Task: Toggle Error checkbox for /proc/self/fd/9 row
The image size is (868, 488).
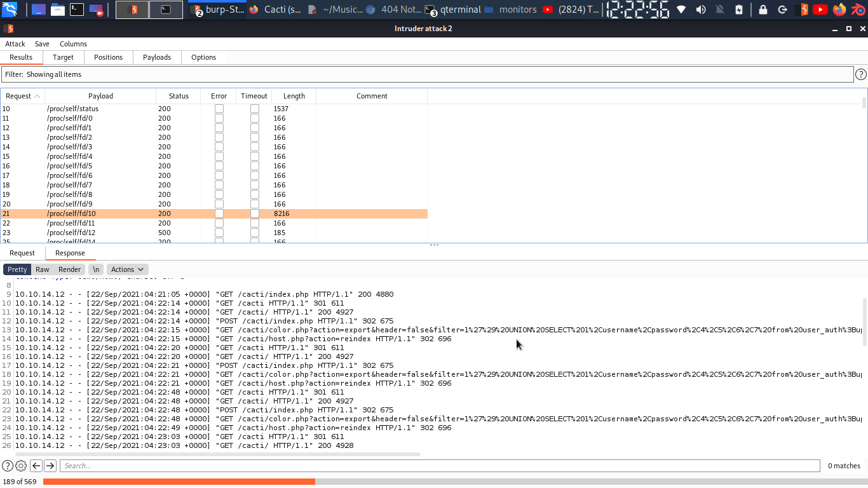Action: 219,204
